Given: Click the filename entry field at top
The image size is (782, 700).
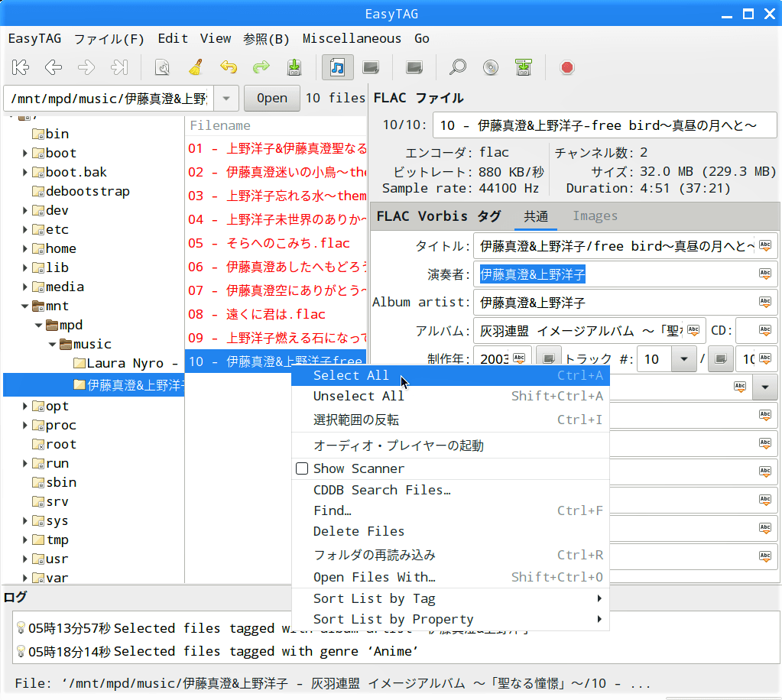Looking at the screenshot, I should (x=605, y=125).
